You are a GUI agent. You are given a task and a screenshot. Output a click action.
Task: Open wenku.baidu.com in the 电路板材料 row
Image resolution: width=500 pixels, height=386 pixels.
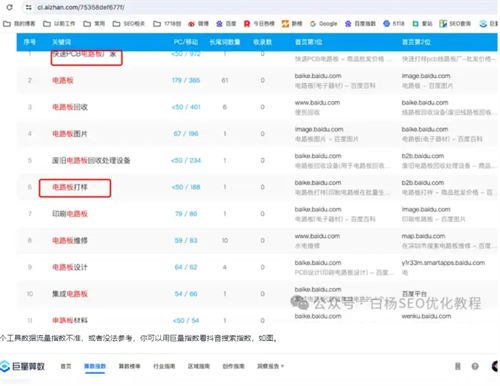point(426,316)
